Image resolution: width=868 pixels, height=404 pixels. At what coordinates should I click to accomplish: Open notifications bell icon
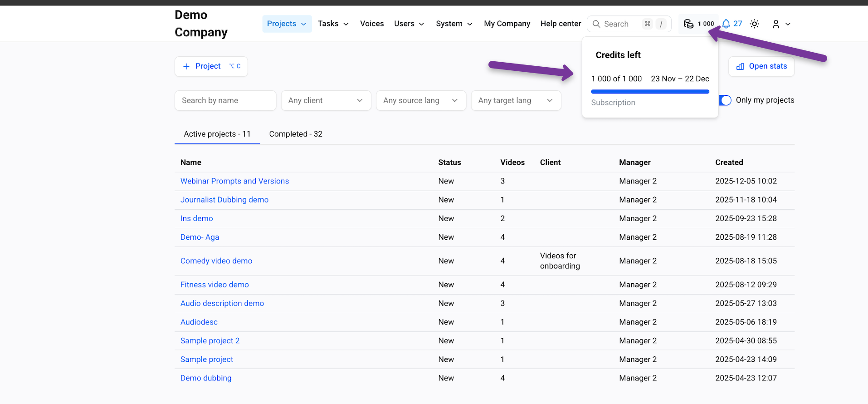coord(726,24)
